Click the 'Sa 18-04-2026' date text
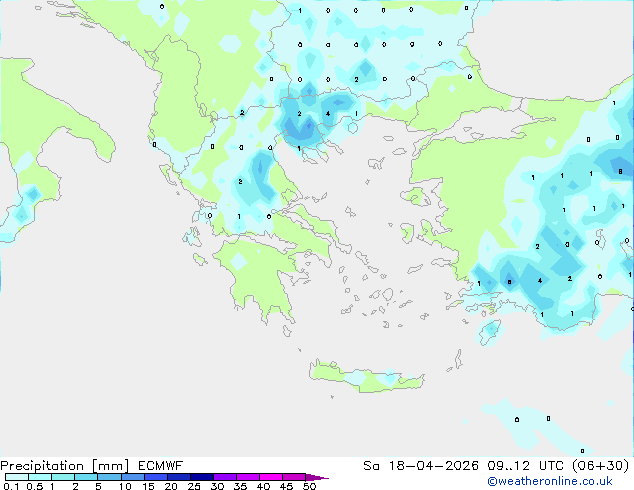634x490 pixels. 421,466
